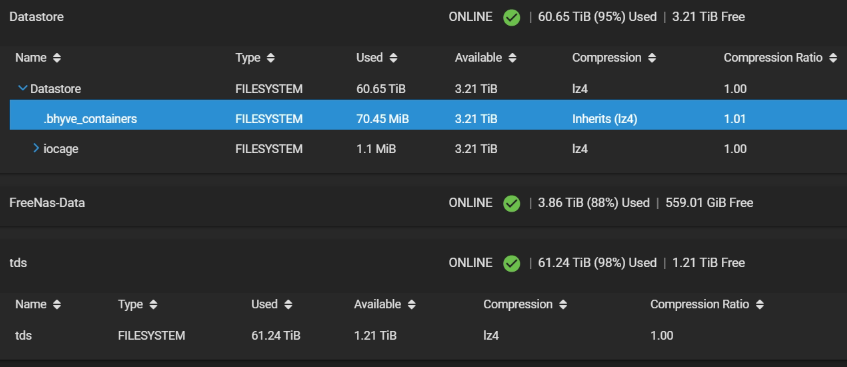Click lz4 compression in iocage row
847x367 pixels.
point(580,149)
